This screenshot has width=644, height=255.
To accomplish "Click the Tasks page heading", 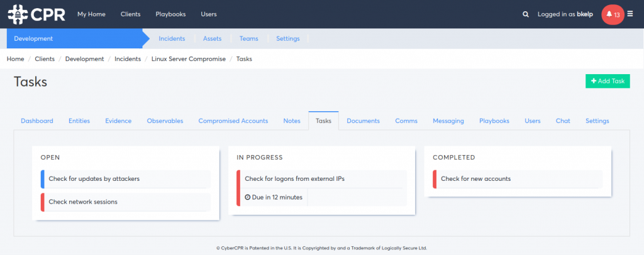I will (30, 82).
